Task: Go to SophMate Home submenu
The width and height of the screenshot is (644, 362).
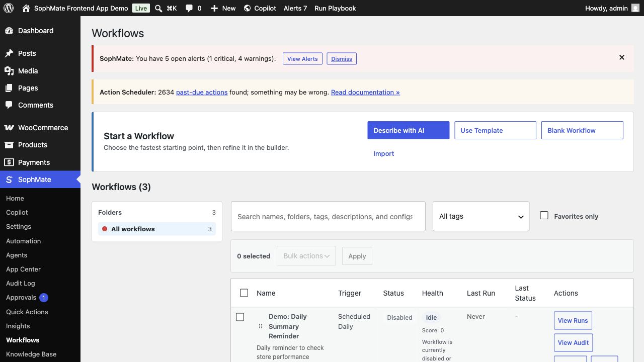Action: pos(15,198)
